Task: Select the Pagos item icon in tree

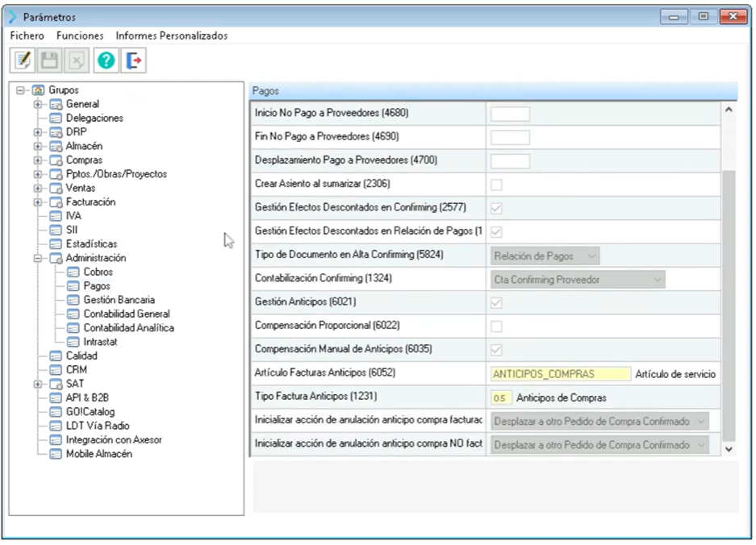Action: coord(73,286)
